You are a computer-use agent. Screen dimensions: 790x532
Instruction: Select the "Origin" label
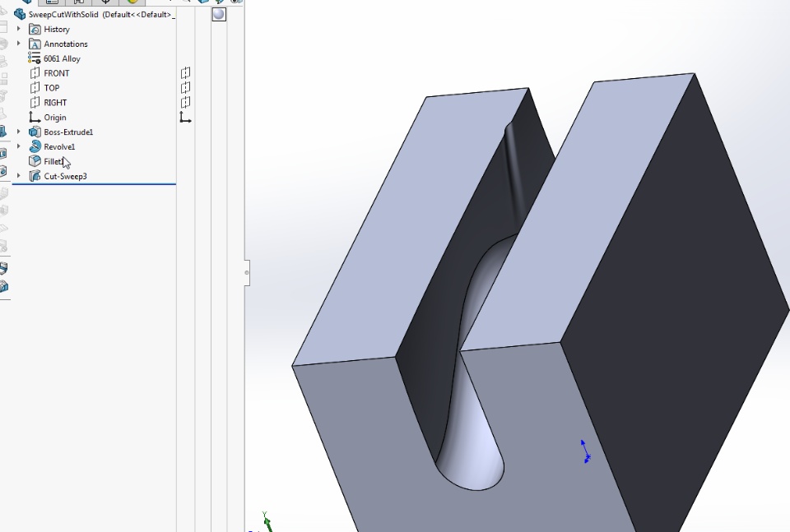point(55,118)
